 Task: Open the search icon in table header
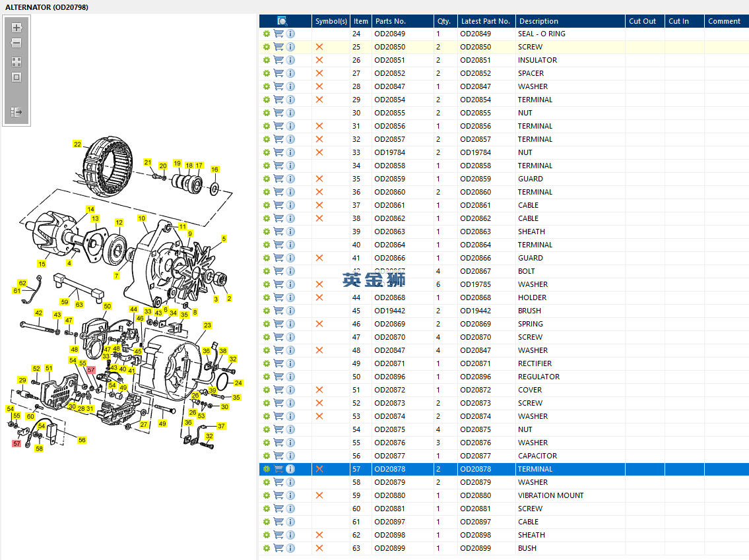coord(282,21)
